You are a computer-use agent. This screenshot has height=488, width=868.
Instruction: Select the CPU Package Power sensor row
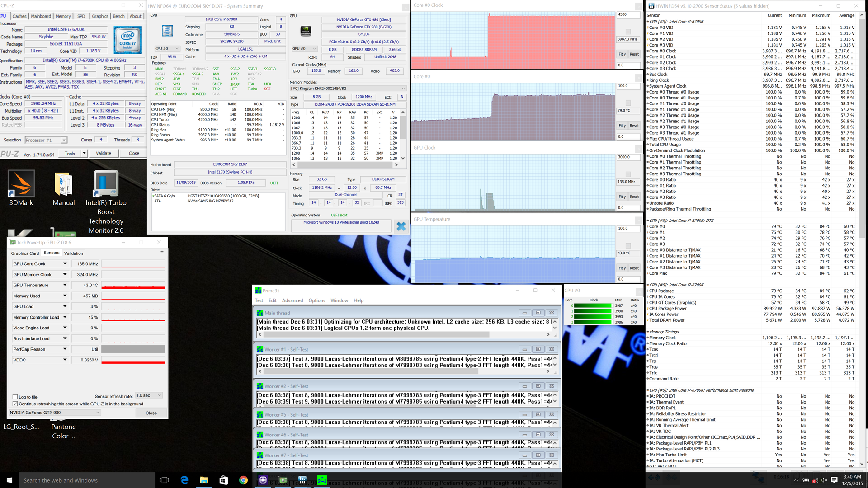pos(752,309)
